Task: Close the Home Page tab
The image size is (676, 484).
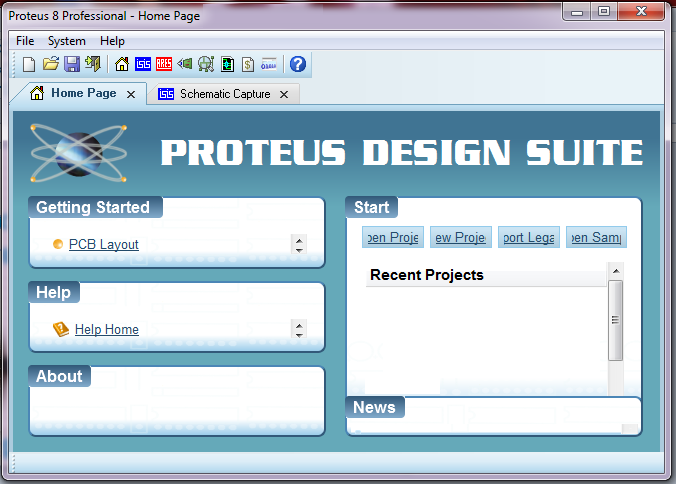Action: [131, 94]
